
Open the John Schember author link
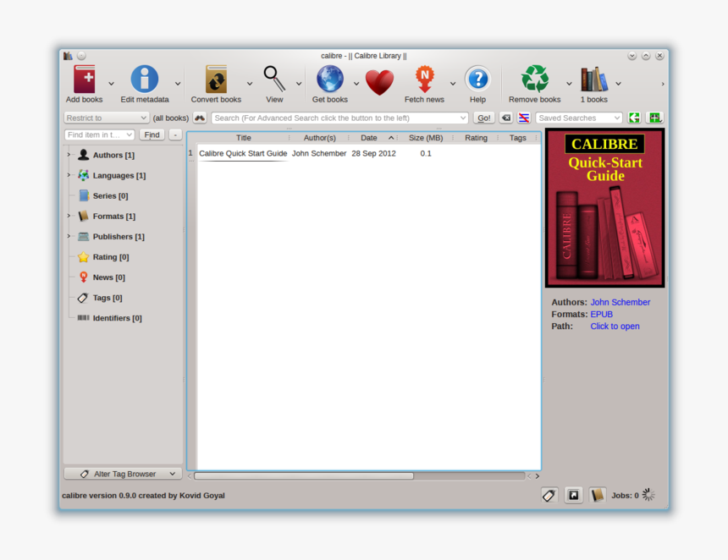point(620,302)
